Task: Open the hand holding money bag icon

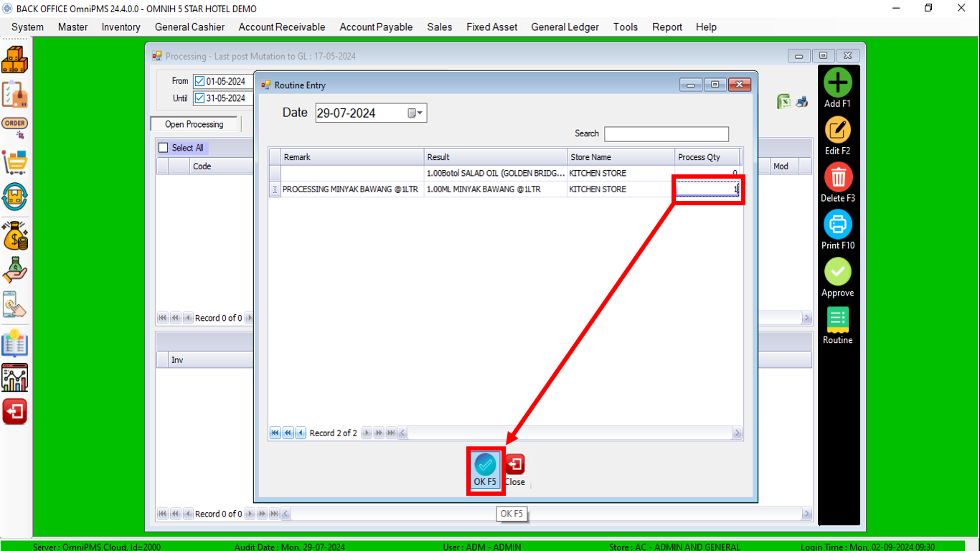Action: (x=14, y=270)
